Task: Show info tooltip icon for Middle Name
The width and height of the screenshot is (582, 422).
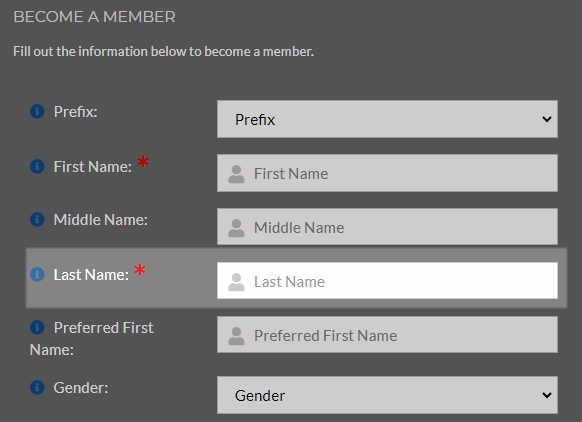Action: click(x=37, y=219)
